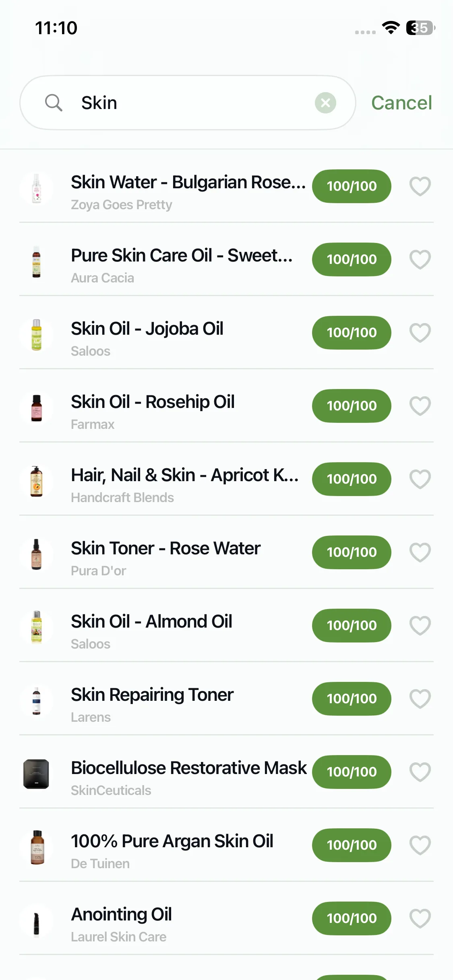Viewport: 453px width, 980px height.
Task: Tap score badge for Skin Oil Almond Oil
Action: (352, 626)
